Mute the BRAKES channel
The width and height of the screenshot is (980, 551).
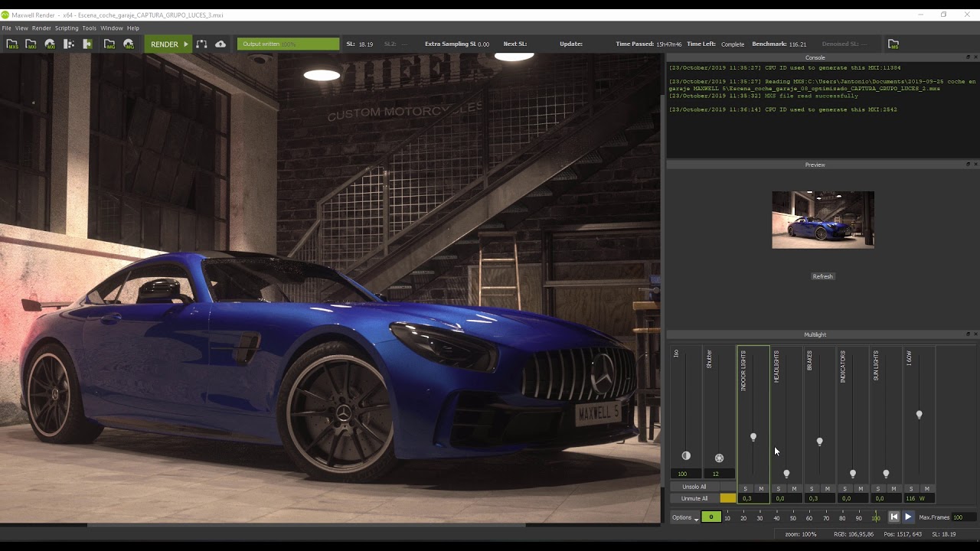pyautogui.click(x=828, y=489)
